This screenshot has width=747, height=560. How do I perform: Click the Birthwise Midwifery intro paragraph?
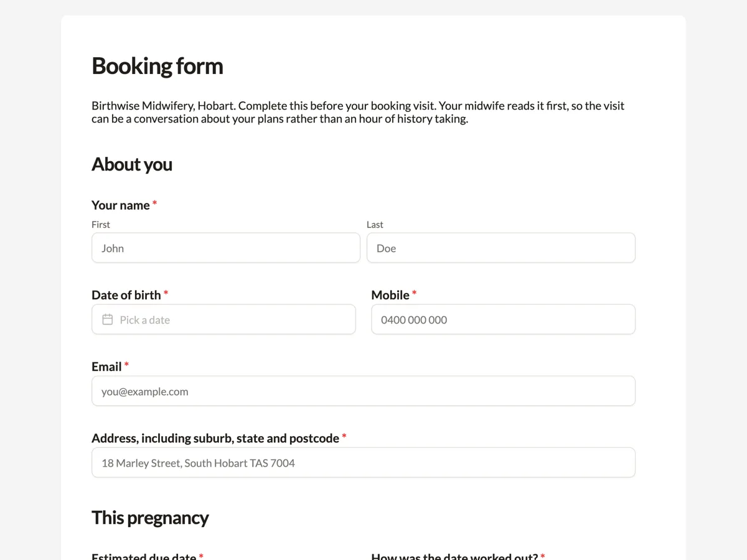(358, 112)
